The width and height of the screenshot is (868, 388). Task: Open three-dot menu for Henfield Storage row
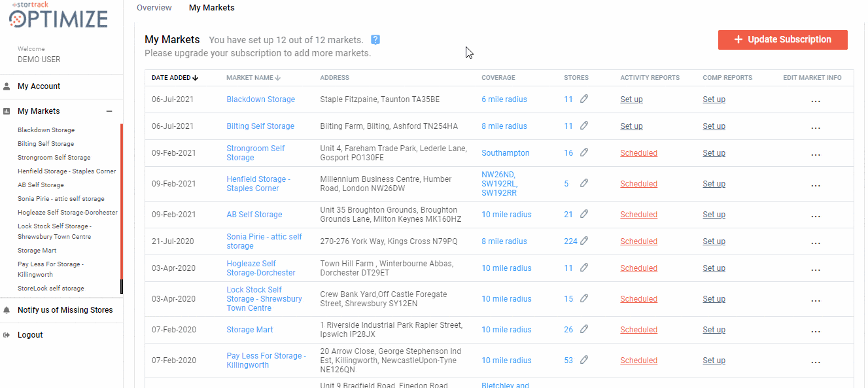[x=816, y=186]
